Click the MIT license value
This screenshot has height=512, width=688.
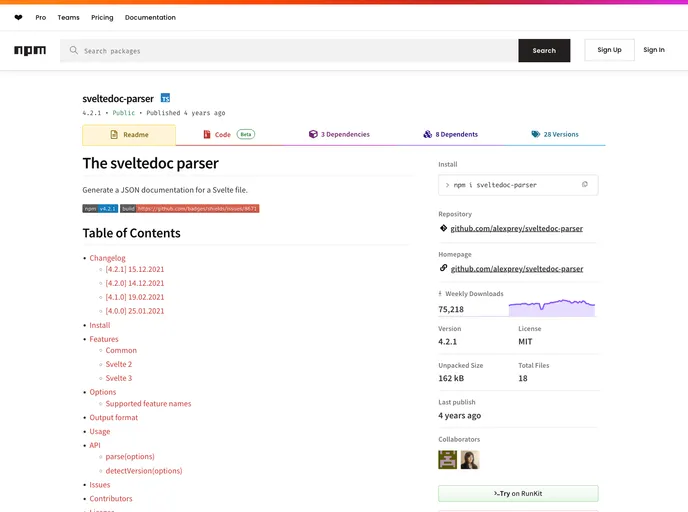tap(525, 341)
